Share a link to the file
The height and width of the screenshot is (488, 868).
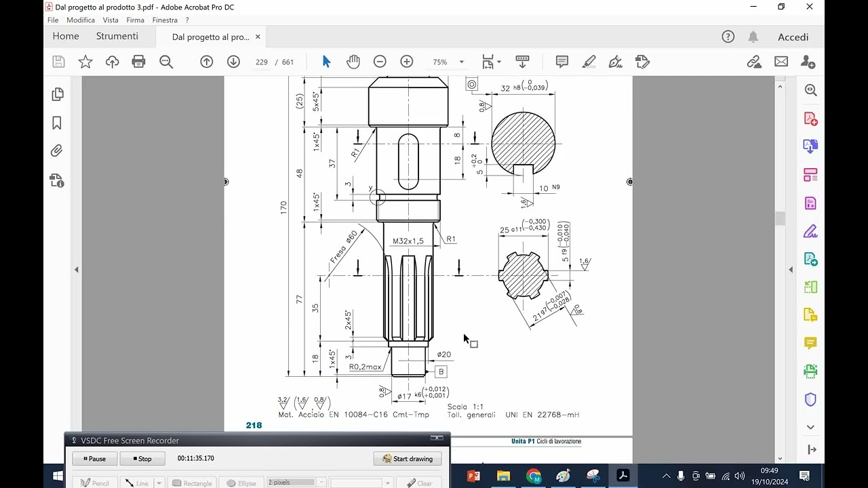click(x=754, y=62)
